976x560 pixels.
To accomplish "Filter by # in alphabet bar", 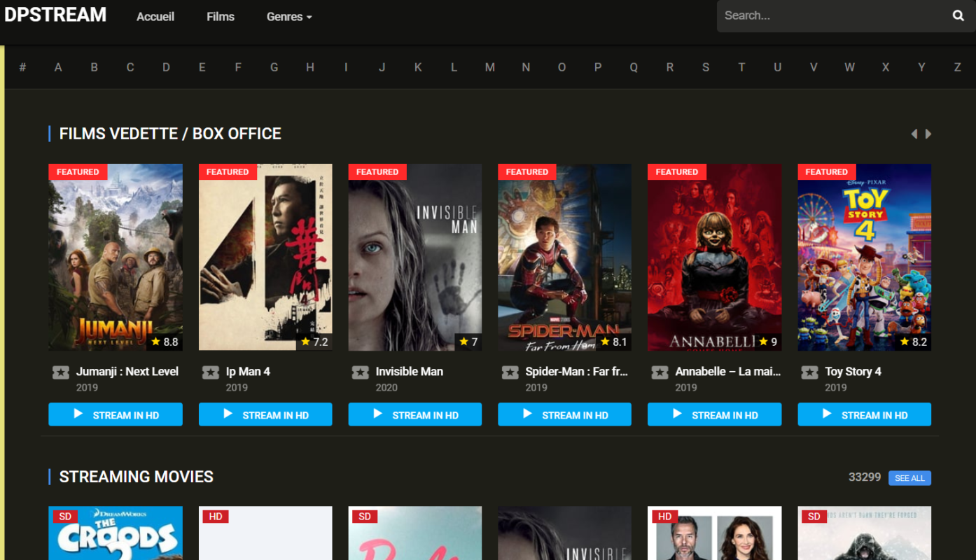I will click(22, 67).
